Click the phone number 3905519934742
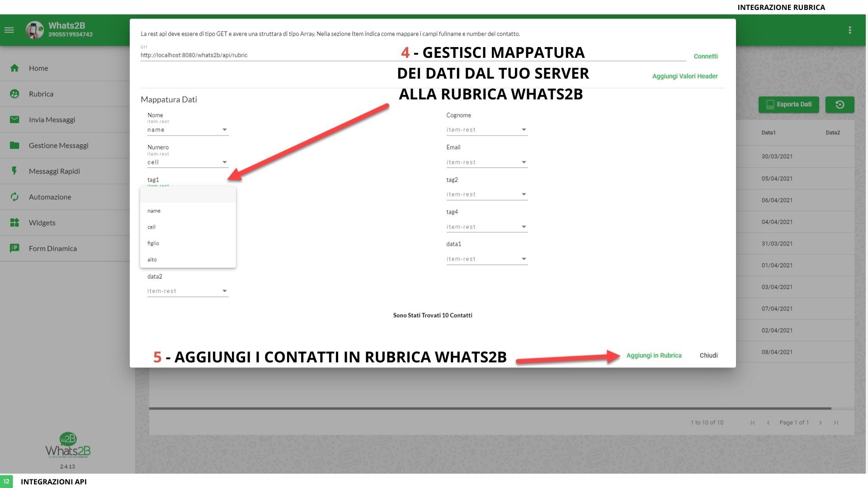 [x=71, y=35]
